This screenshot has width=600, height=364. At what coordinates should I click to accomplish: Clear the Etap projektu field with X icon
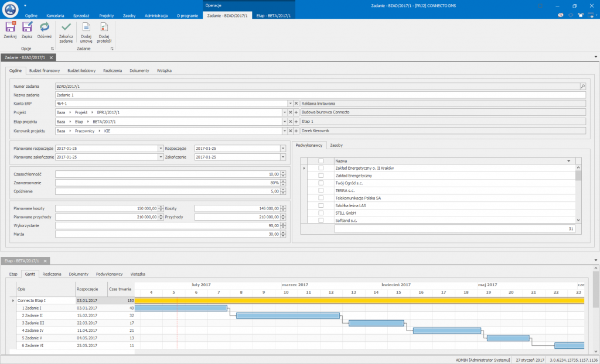291,122
